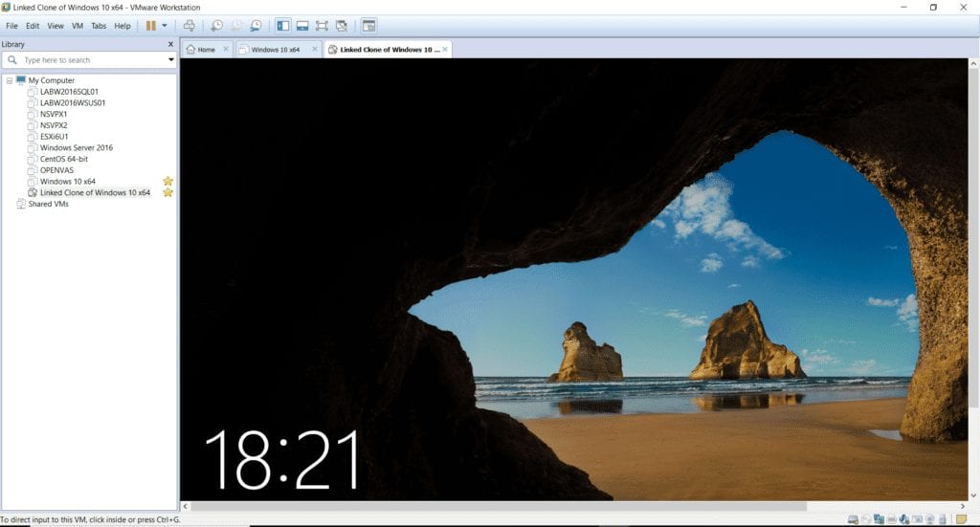Image resolution: width=980 pixels, height=527 pixels.
Task: Close the Home tab
Action: (226, 49)
